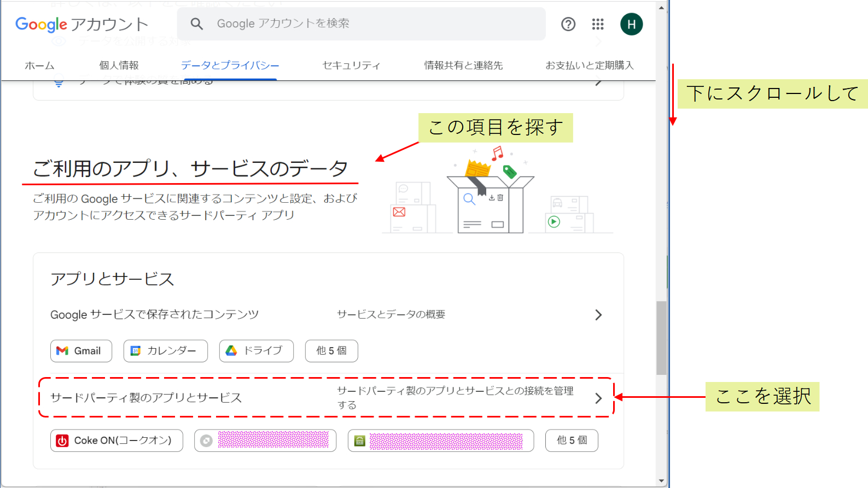Click the Gmail chip
This screenshot has width=868, height=488.
coord(81,351)
